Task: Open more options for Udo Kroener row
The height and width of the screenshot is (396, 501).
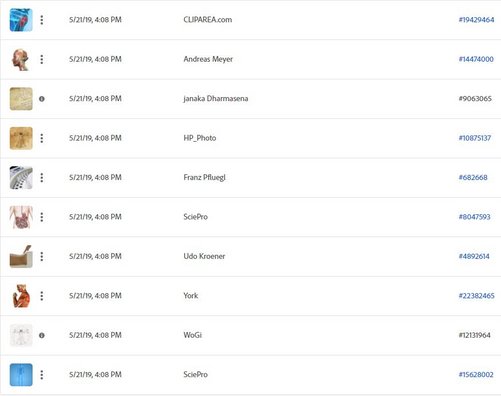Action: pos(42,256)
